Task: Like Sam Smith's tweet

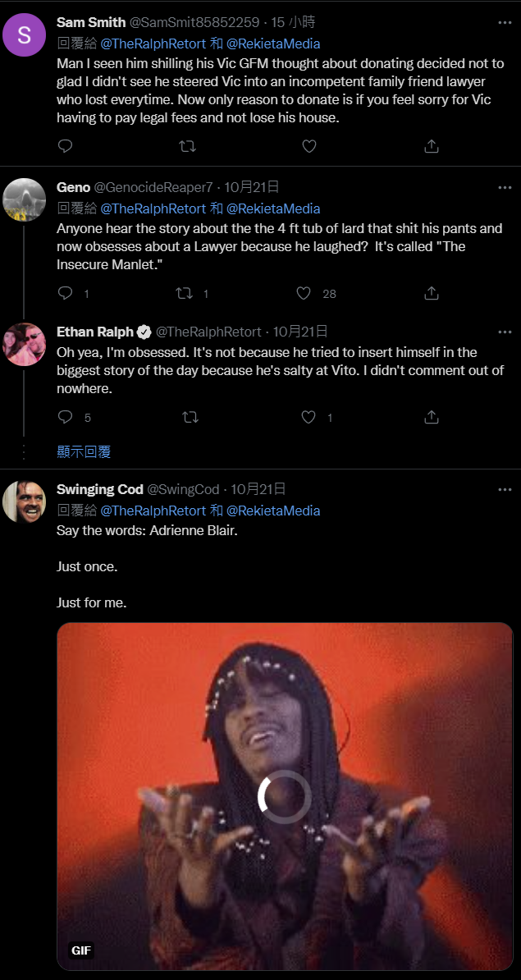Action: (308, 146)
